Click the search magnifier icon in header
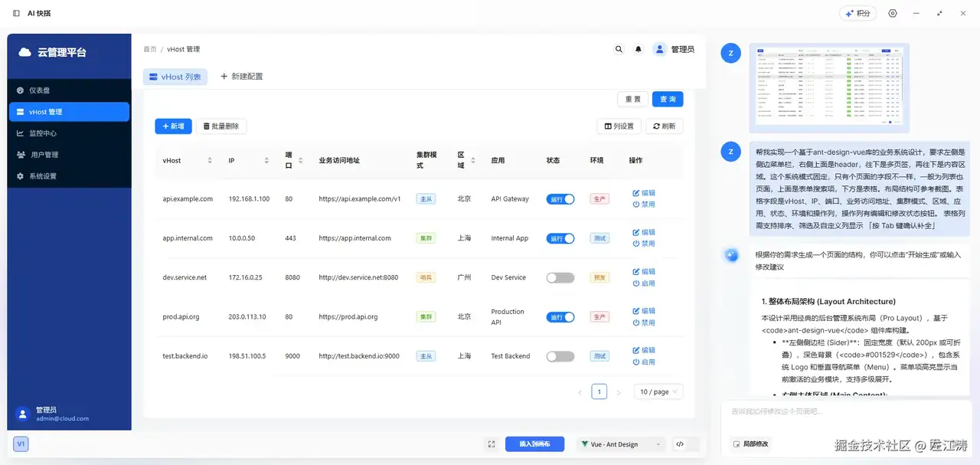The width and height of the screenshot is (980, 465). (619, 49)
